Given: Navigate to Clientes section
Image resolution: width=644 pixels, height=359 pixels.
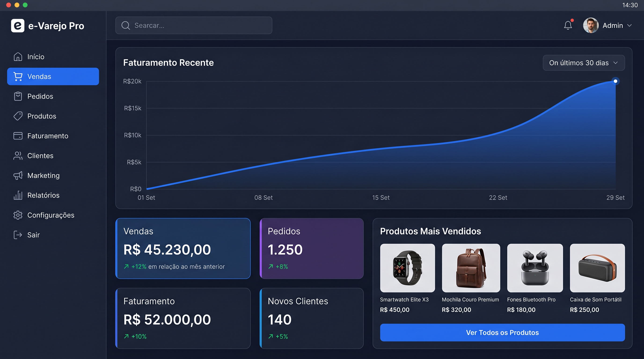Looking at the screenshot, I should (53, 155).
